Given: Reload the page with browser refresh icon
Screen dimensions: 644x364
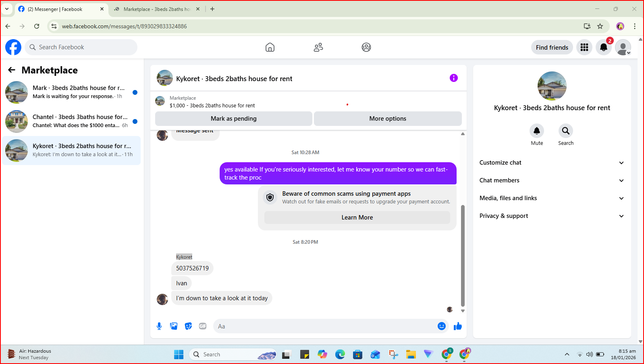Looking at the screenshot, I should [37, 26].
